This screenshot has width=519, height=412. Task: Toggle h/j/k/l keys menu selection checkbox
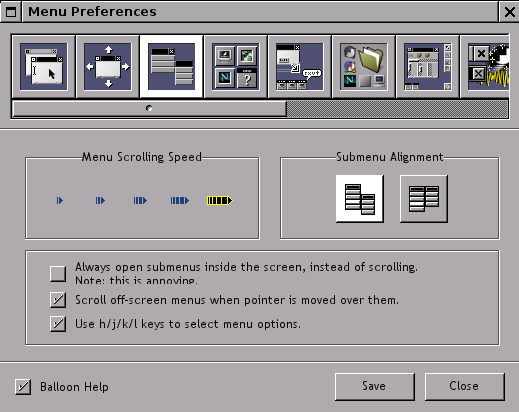click(x=58, y=324)
